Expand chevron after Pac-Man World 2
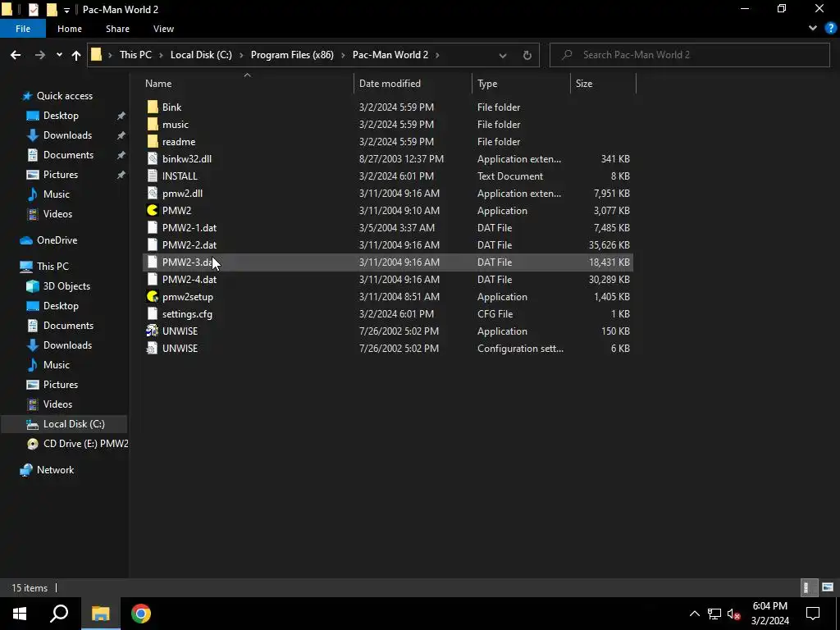840x630 pixels. click(x=437, y=55)
